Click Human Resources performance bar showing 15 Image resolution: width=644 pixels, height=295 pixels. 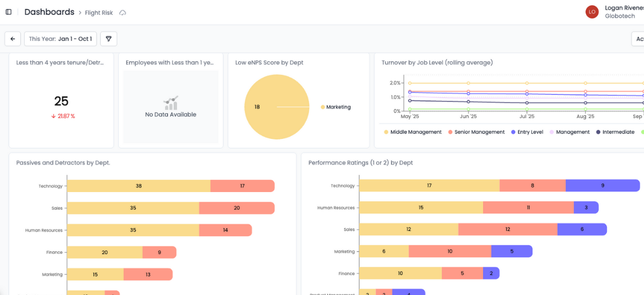point(421,208)
